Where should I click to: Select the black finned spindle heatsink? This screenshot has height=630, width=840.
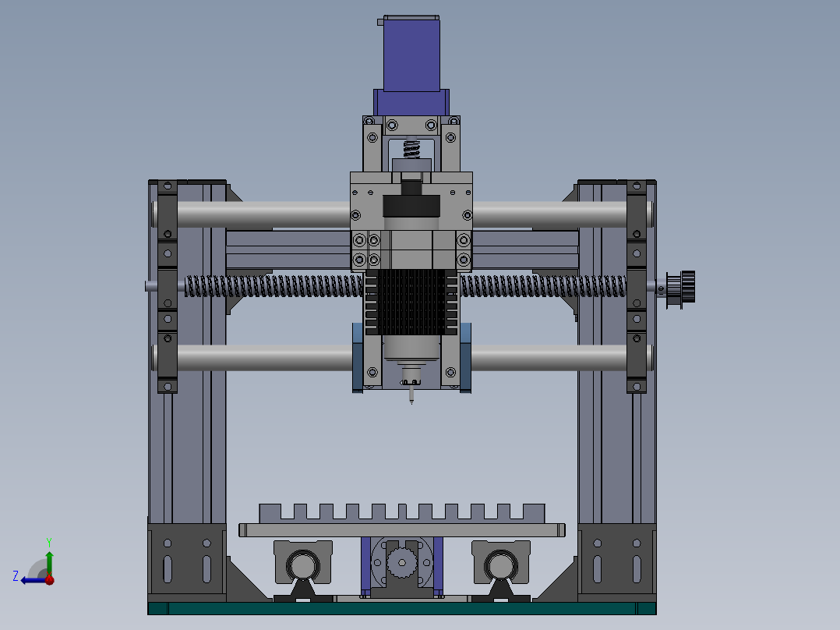pyautogui.click(x=411, y=303)
